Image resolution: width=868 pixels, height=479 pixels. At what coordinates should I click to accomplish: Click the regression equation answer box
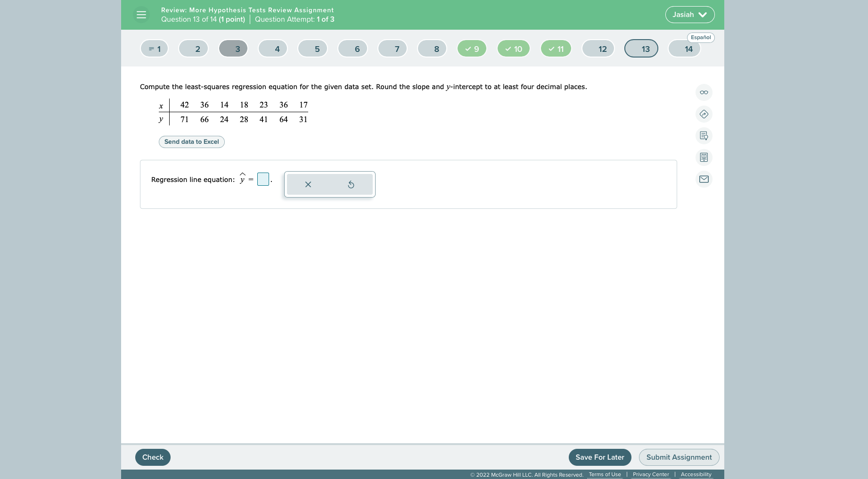click(x=263, y=179)
